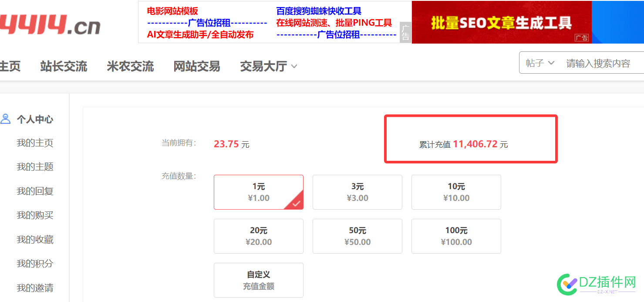
Task: Go to 主页 in the navigation bar
Action: point(10,66)
